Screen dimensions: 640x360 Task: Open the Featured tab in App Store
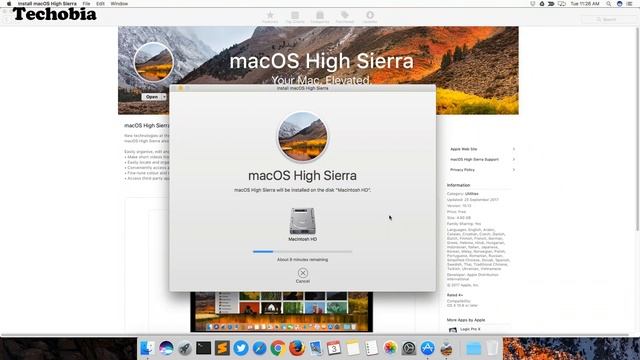coord(270,17)
